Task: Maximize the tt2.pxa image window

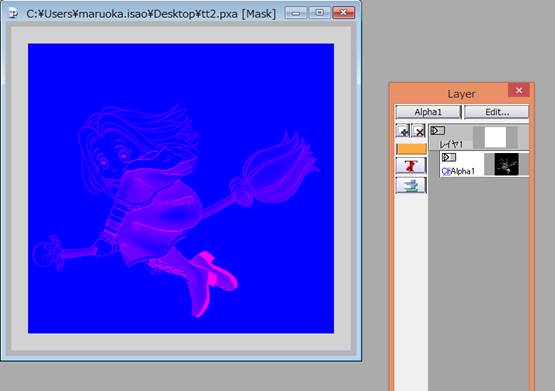Action: click(x=319, y=13)
